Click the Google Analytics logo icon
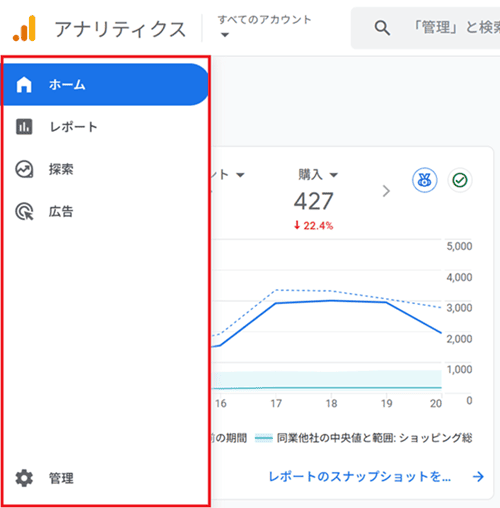The image size is (500, 508). (24, 29)
